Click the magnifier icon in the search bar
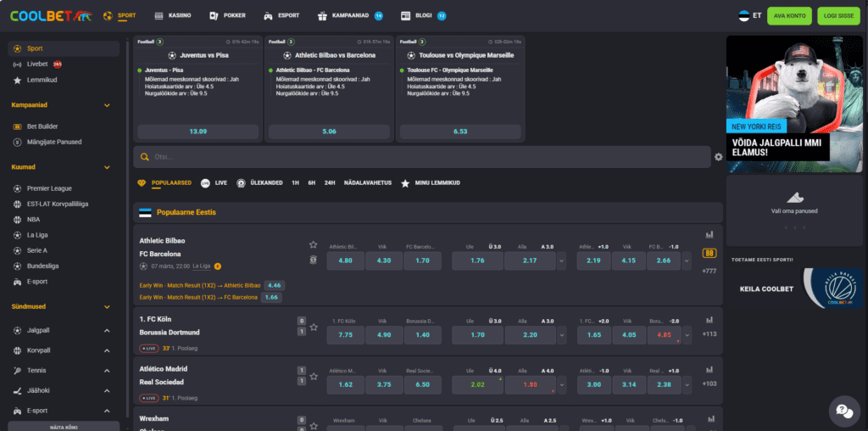Screen dimensions: 868x431 coord(144,157)
